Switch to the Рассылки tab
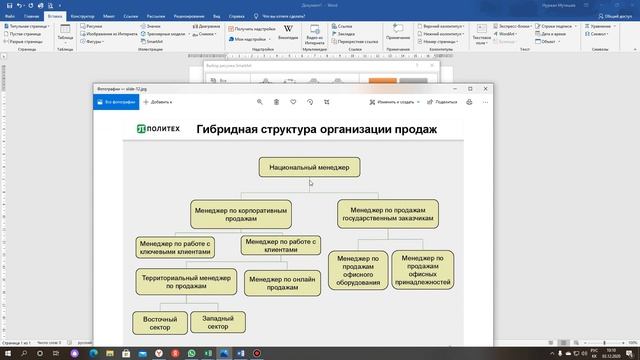This screenshot has width=640, height=360. click(x=156, y=16)
